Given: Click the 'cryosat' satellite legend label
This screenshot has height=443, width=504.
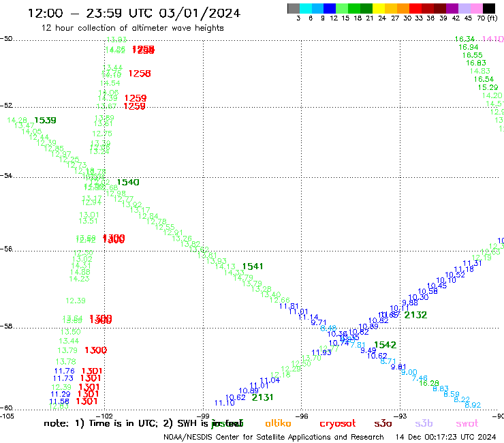Looking at the screenshot, I should [338, 424].
